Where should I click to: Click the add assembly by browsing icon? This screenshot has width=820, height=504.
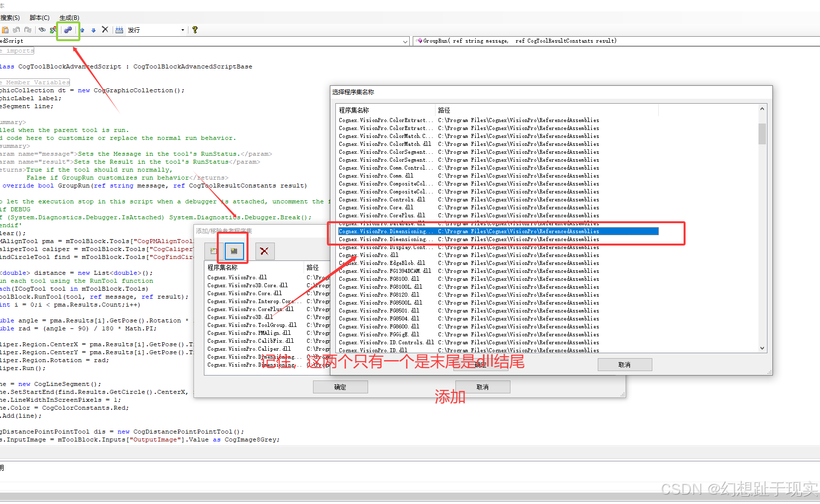coord(214,251)
